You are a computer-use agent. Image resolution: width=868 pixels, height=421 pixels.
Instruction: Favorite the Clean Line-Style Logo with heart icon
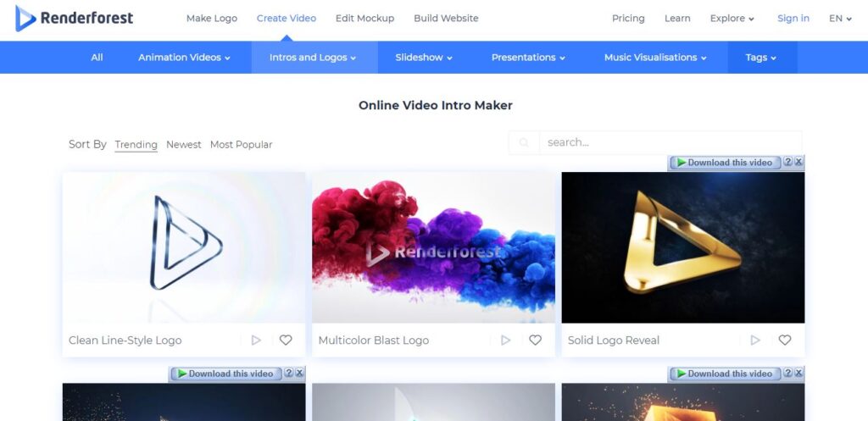coord(286,341)
